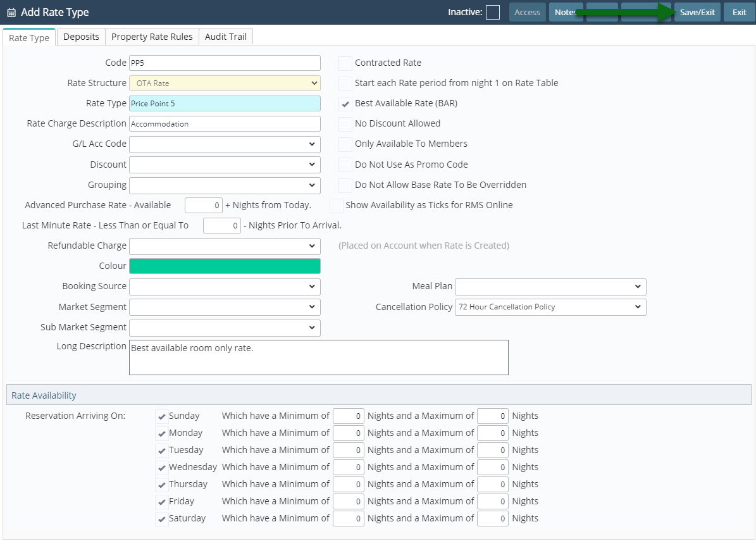The width and height of the screenshot is (756, 541).
Task: Tick Only Available To Members
Action: [x=345, y=144]
